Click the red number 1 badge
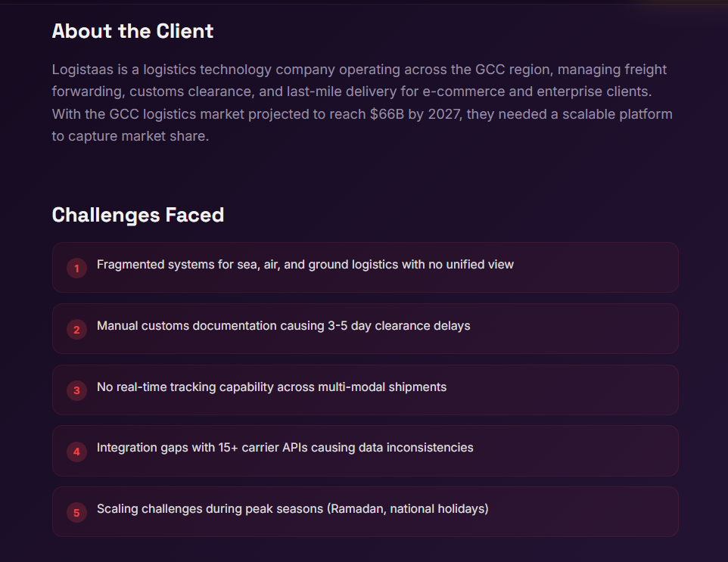The width and height of the screenshot is (728, 562). (x=76, y=268)
